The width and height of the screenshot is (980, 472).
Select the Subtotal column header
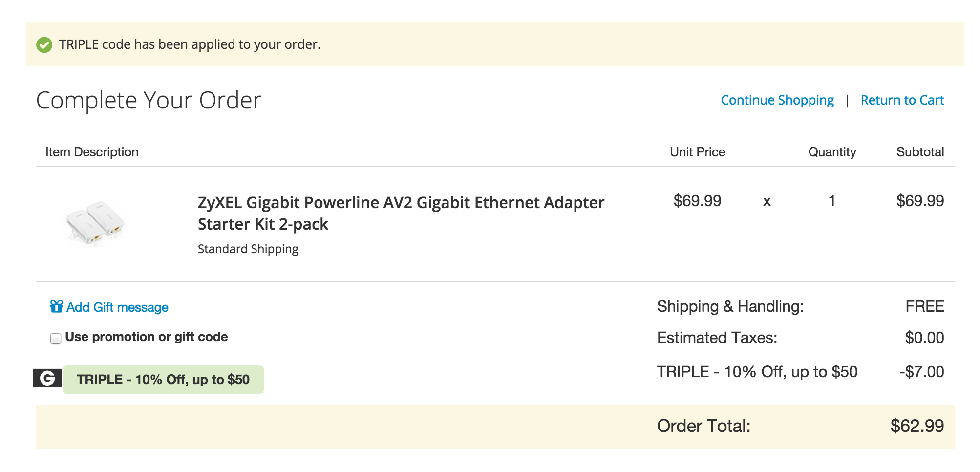[x=920, y=152]
